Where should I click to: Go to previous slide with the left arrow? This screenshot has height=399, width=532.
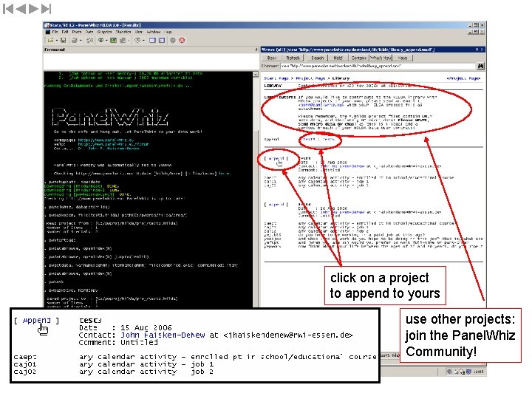[21, 9]
